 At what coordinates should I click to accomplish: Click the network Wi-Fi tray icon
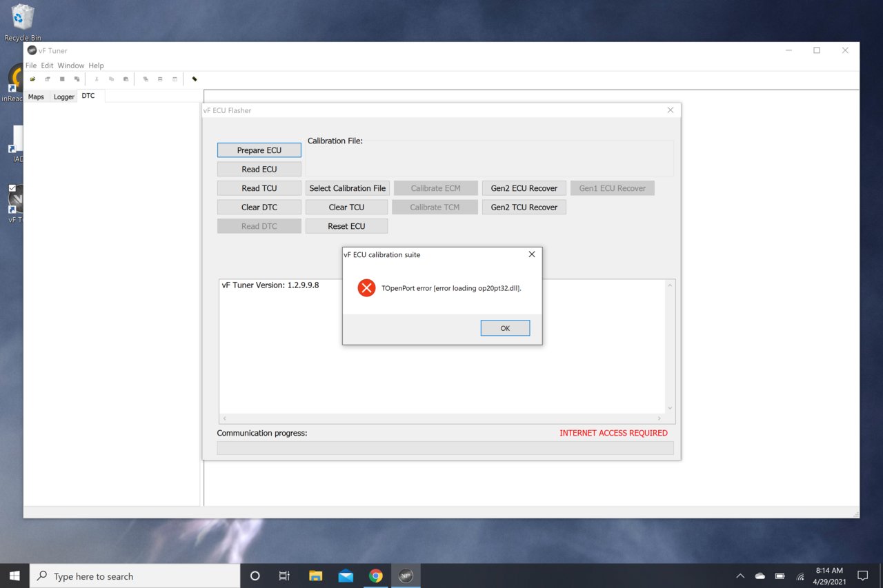click(x=800, y=576)
